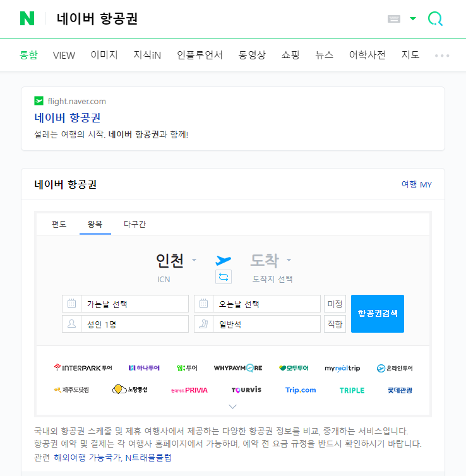Viewport: 466px width, 476px height.
Task: Open the 해외여행 가능국가 link
Action: (x=87, y=458)
